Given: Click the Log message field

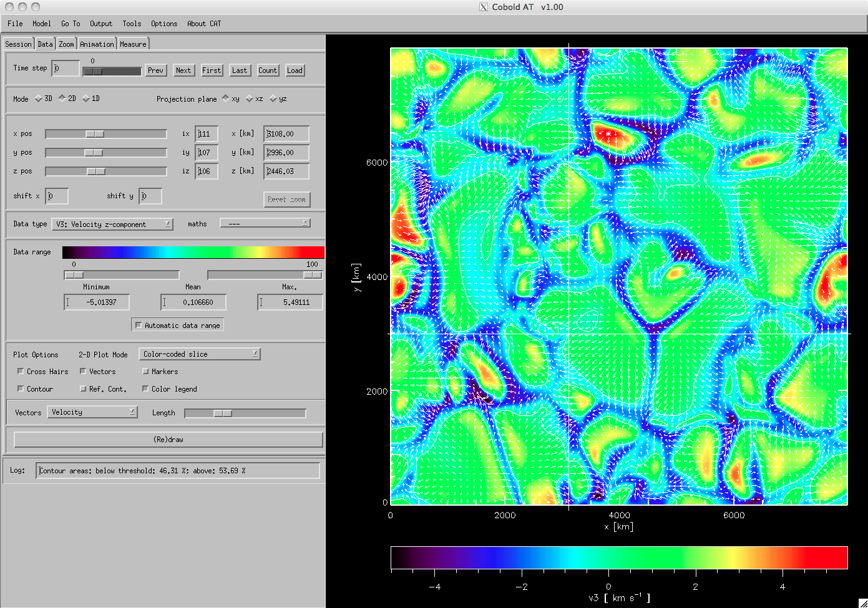Looking at the screenshot, I should (178, 471).
